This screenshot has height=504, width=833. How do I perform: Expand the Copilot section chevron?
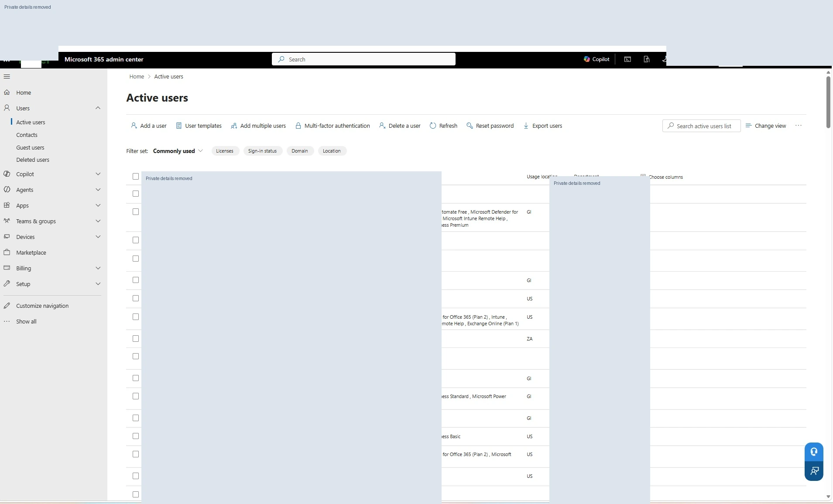click(x=98, y=174)
